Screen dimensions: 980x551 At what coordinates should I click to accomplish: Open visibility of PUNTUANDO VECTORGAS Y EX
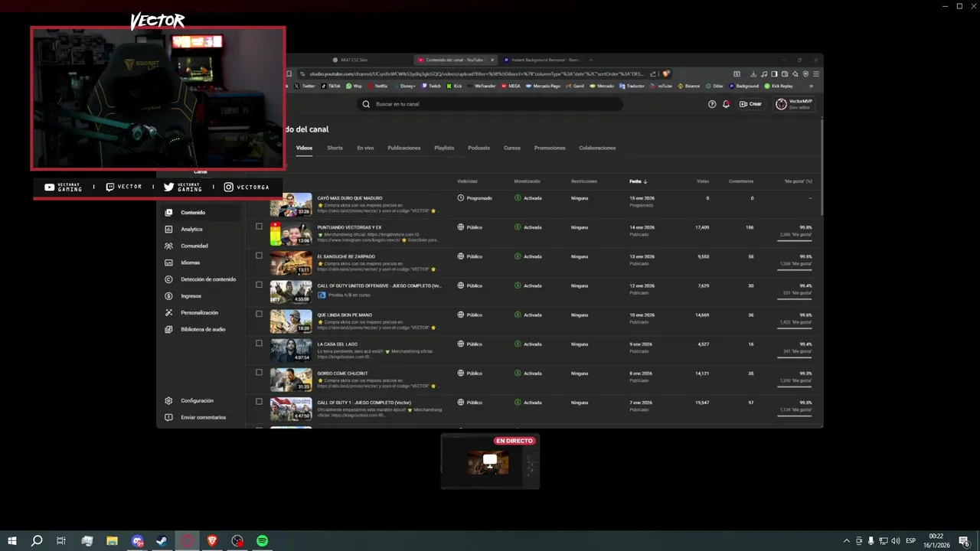coord(470,227)
